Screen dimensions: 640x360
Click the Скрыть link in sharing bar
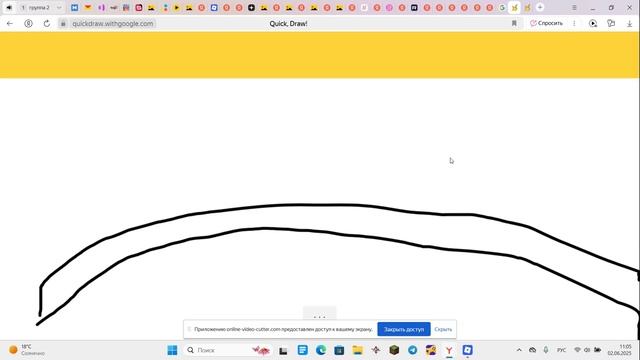click(x=443, y=329)
